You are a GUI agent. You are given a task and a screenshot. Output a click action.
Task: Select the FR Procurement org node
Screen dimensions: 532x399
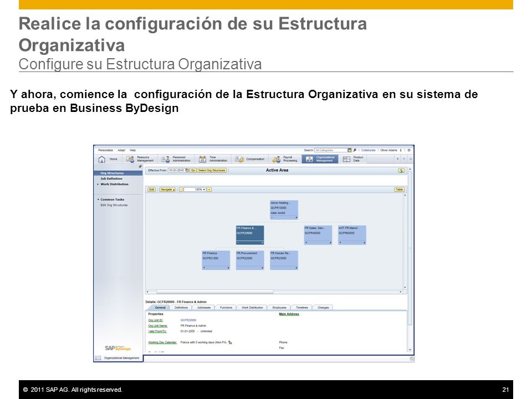point(250,260)
